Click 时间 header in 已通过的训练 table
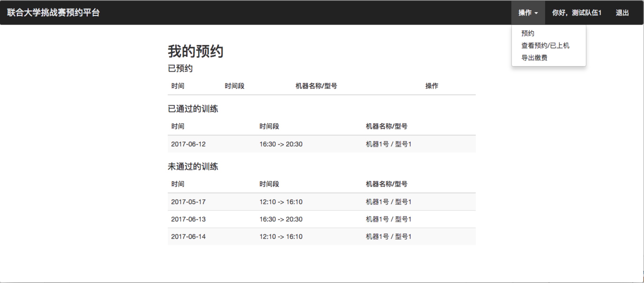The image size is (644, 283). click(x=178, y=126)
